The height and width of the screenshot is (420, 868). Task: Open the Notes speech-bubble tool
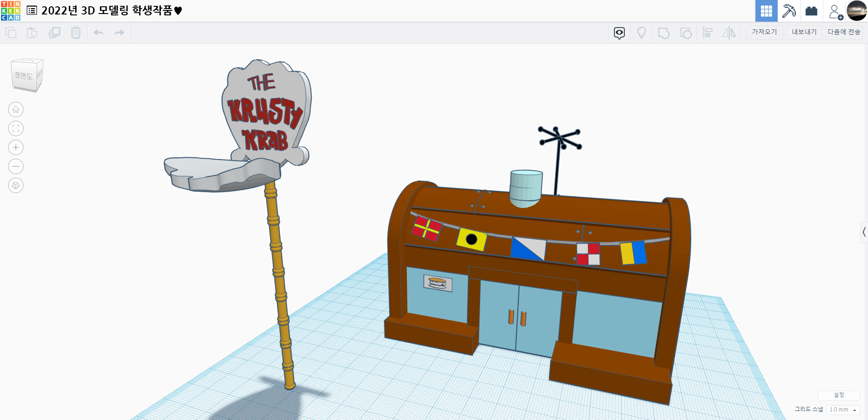click(x=619, y=33)
